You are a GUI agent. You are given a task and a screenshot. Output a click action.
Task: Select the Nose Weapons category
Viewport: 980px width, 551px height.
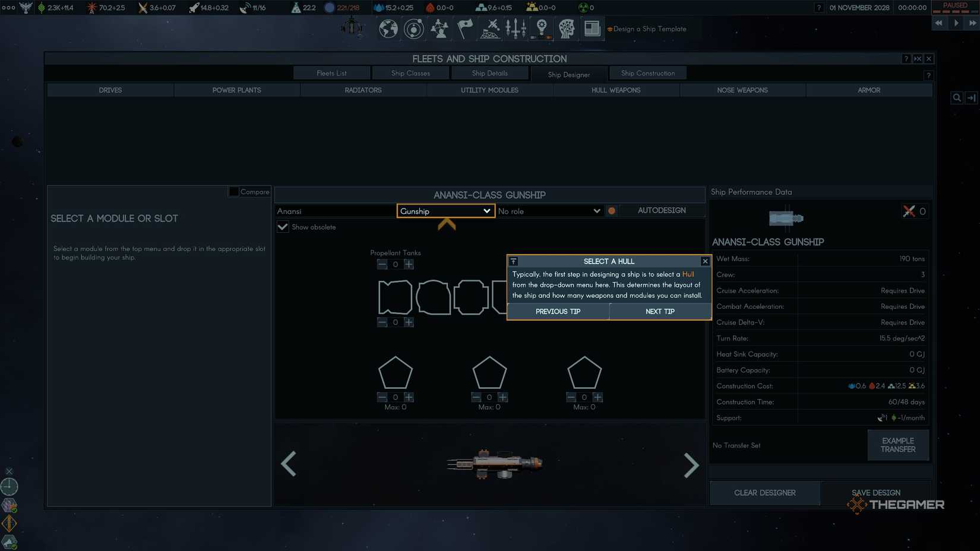tap(742, 90)
